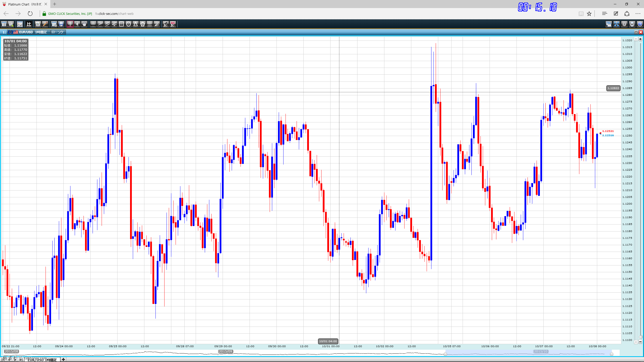Select the horizontal line drawing tool
Viewport: 644px width, 362px height.
[x=93, y=24]
